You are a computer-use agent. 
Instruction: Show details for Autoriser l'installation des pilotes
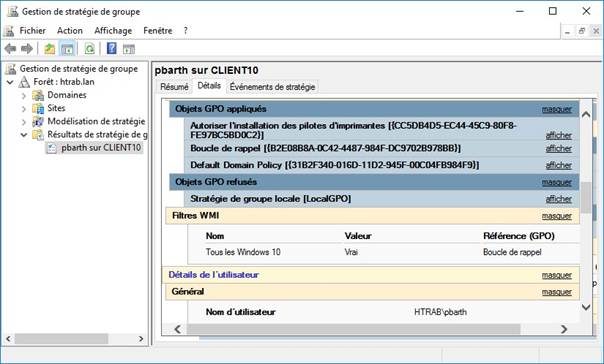tap(559, 136)
